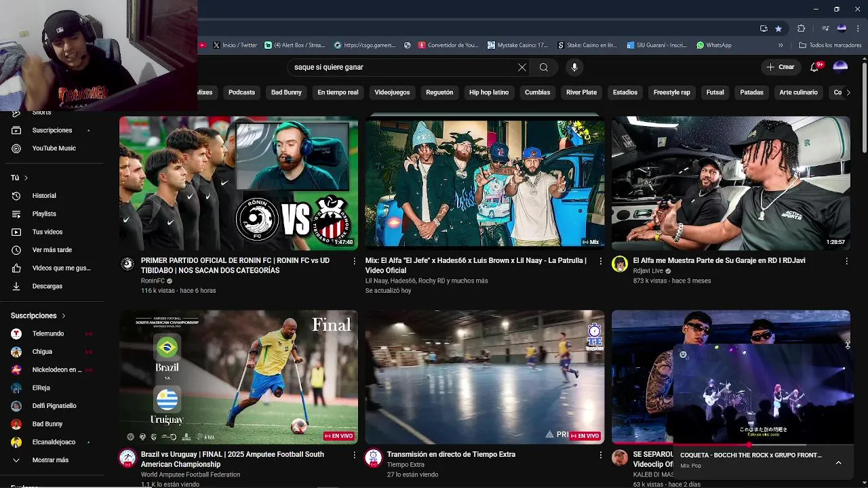Show hidden bookmarks overflow chevron
The width and height of the screenshot is (868, 488).
(x=781, y=45)
